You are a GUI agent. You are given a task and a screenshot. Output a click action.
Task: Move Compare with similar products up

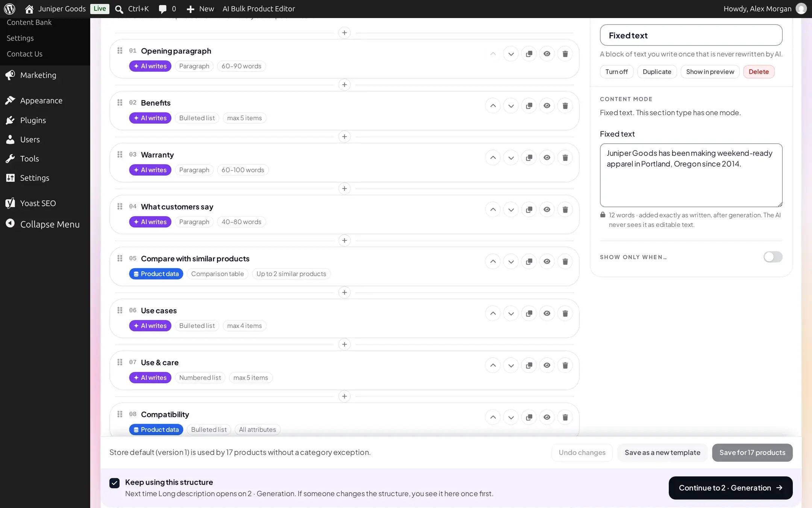point(493,262)
